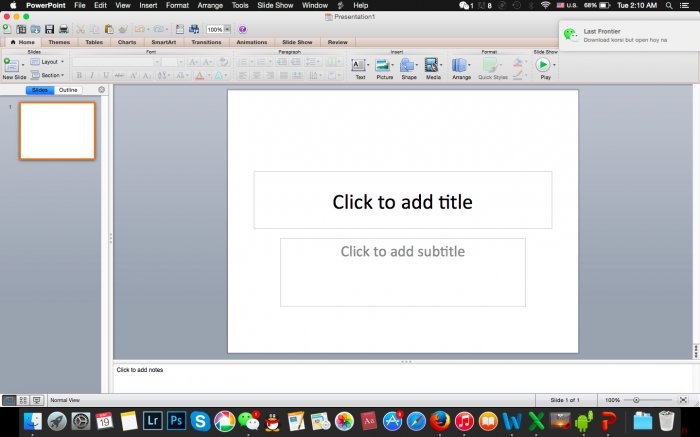Insert a Text box from the ribbon
700x437 pixels.
(358, 65)
